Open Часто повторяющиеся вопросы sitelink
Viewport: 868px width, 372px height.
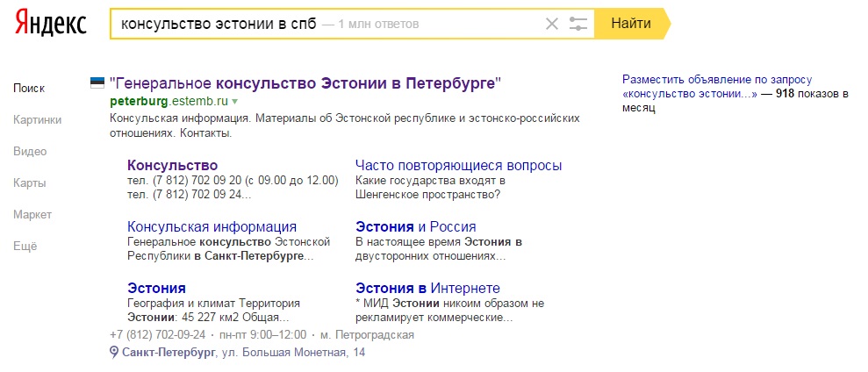(459, 166)
